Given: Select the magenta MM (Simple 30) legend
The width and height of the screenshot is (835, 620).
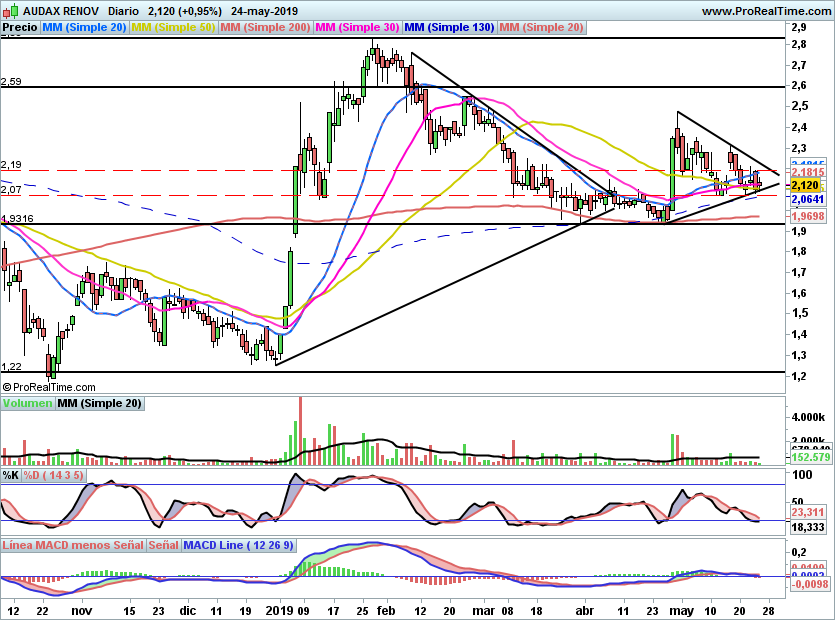Looking at the screenshot, I should coord(357,27).
